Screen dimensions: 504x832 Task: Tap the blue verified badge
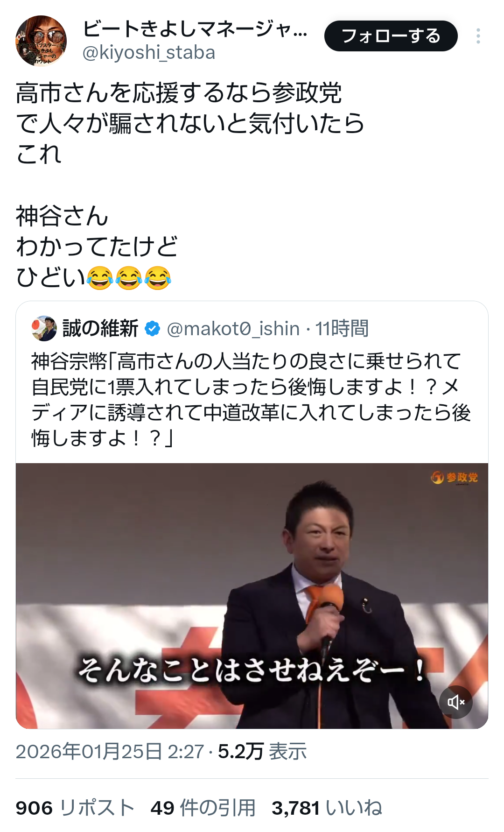[x=153, y=329]
